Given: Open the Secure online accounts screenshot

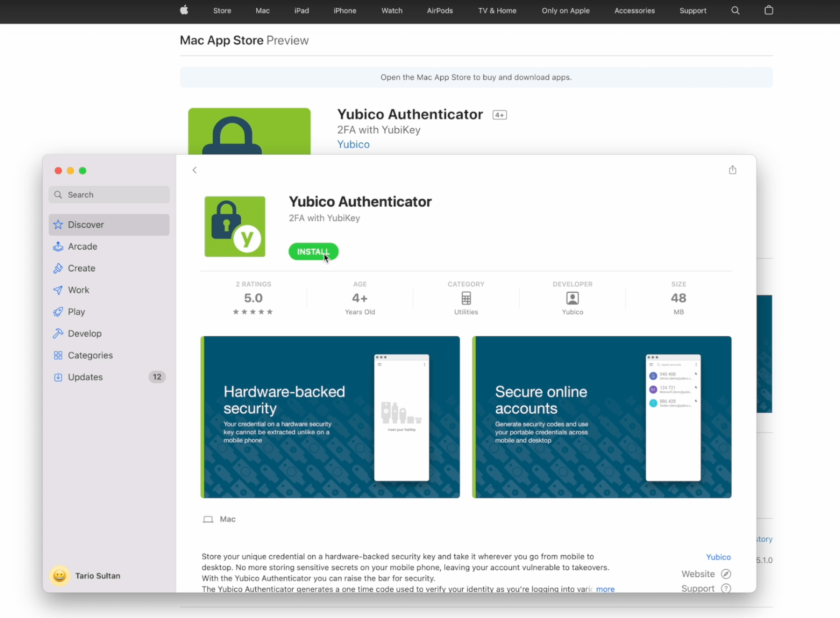Looking at the screenshot, I should 602,417.
